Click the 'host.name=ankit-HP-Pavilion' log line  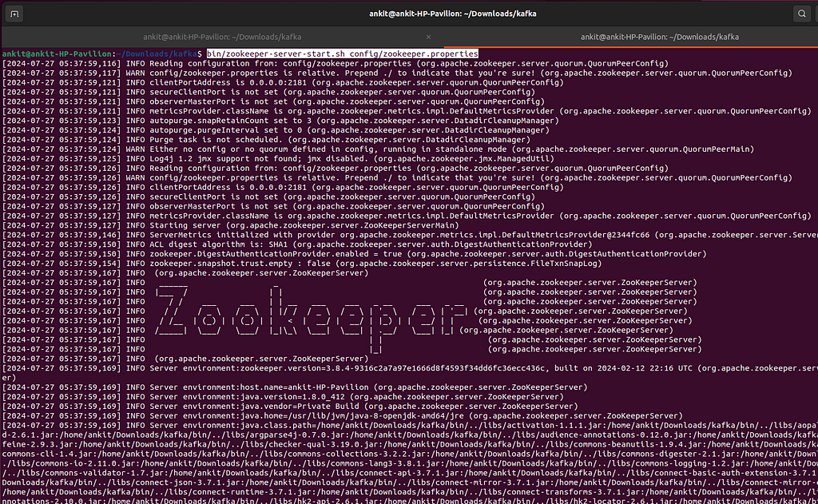pos(295,387)
